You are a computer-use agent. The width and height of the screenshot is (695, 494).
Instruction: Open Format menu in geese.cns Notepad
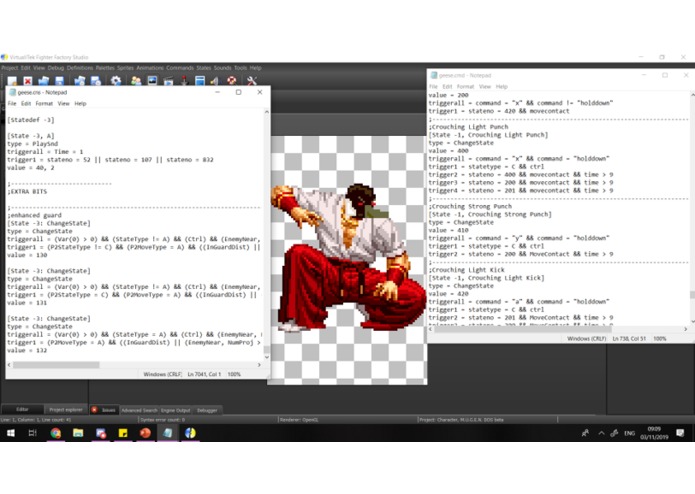click(x=44, y=104)
